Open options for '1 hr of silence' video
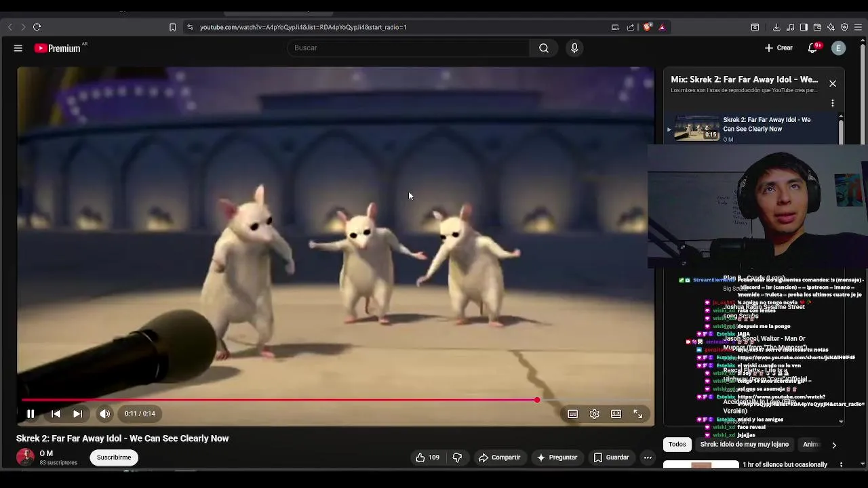 pyautogui.click(x=841, y=465)
